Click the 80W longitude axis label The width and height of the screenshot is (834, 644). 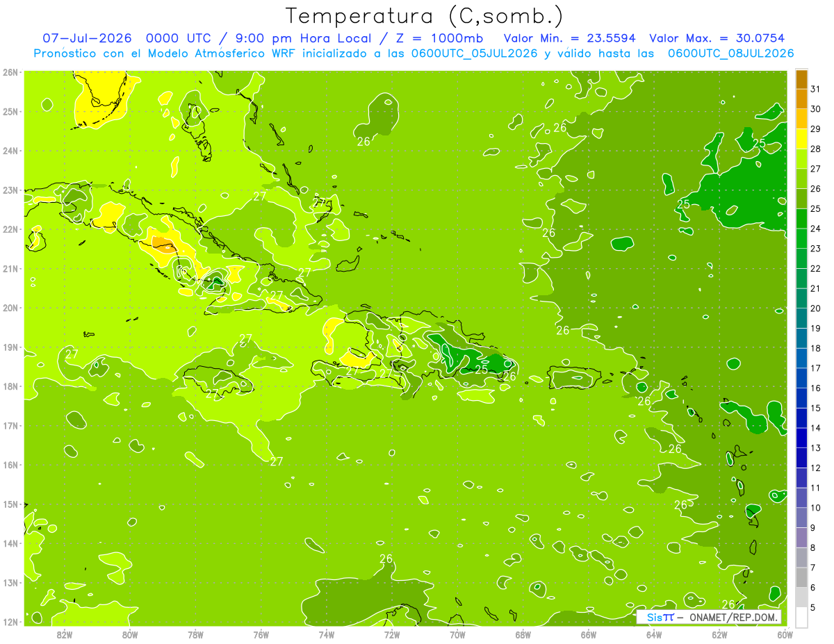coord(130,634)
